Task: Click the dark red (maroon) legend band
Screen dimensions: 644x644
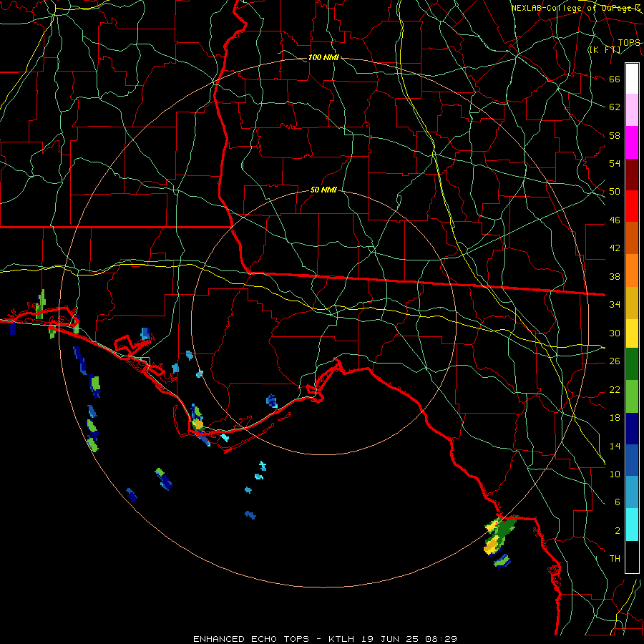Action: (632, 175)
